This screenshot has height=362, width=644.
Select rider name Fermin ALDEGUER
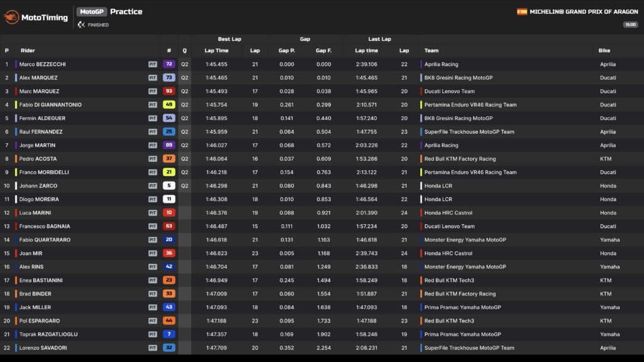tap(42, 118)
